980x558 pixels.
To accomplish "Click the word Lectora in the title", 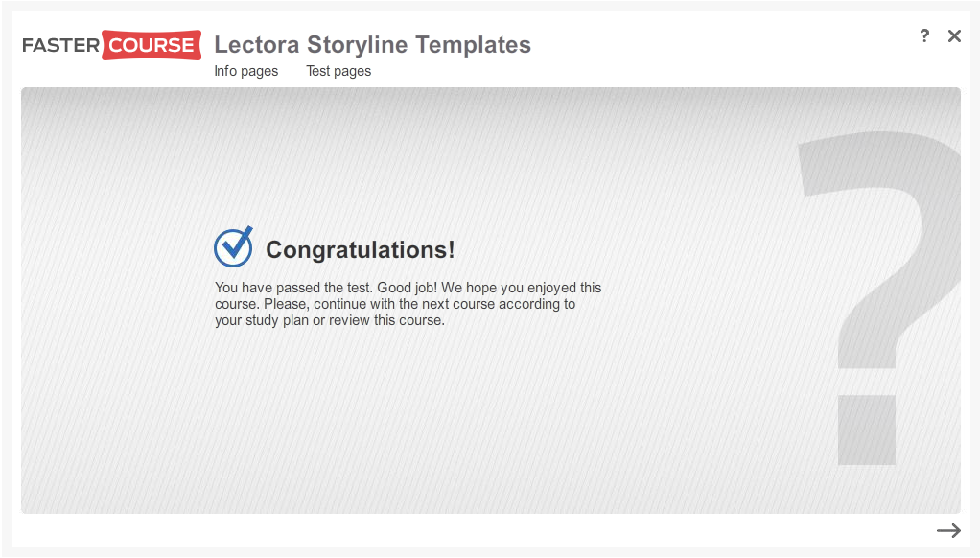I will click(x=256, y=45).
